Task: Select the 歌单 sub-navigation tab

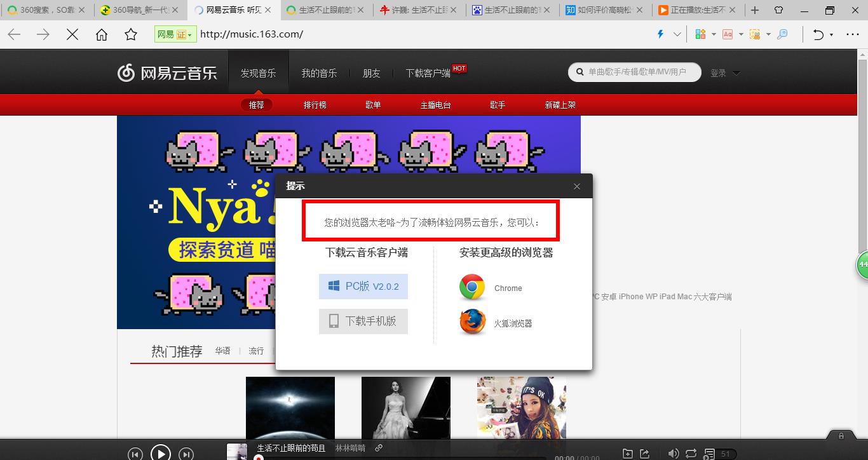Action: (x=373, y=105)
